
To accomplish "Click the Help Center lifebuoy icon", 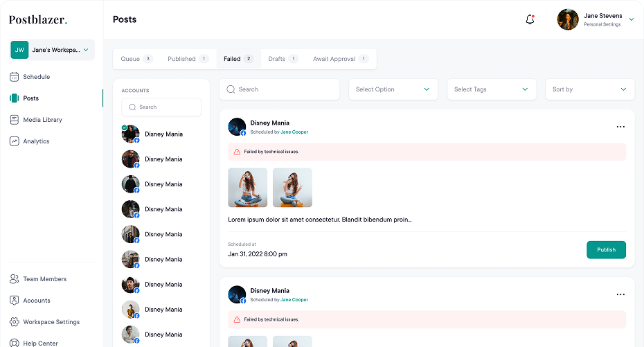I will [15, 342].
